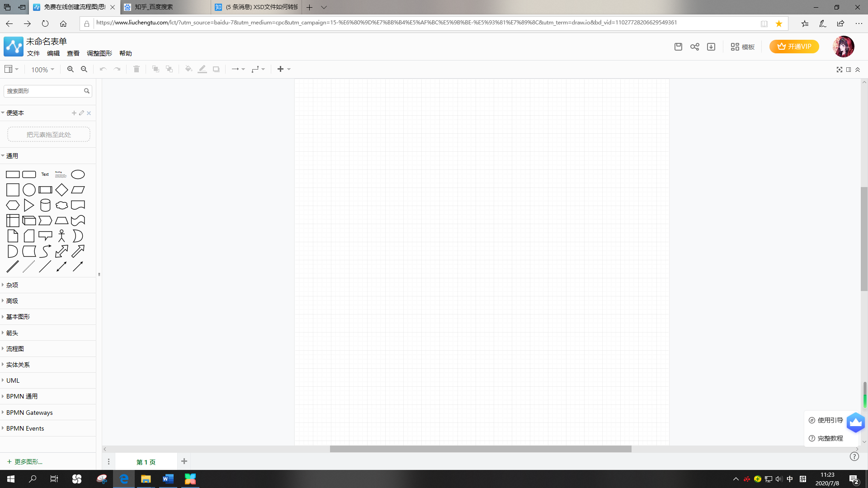Toggle fullscreen mode icon in toolbar
This screenshot has height=488, width=868.
point(840,70)
